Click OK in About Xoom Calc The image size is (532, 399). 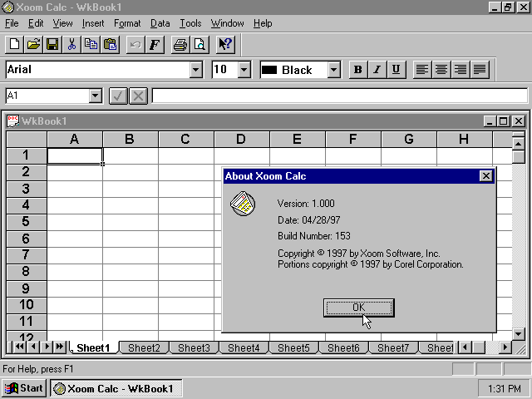tap(359, 308)
